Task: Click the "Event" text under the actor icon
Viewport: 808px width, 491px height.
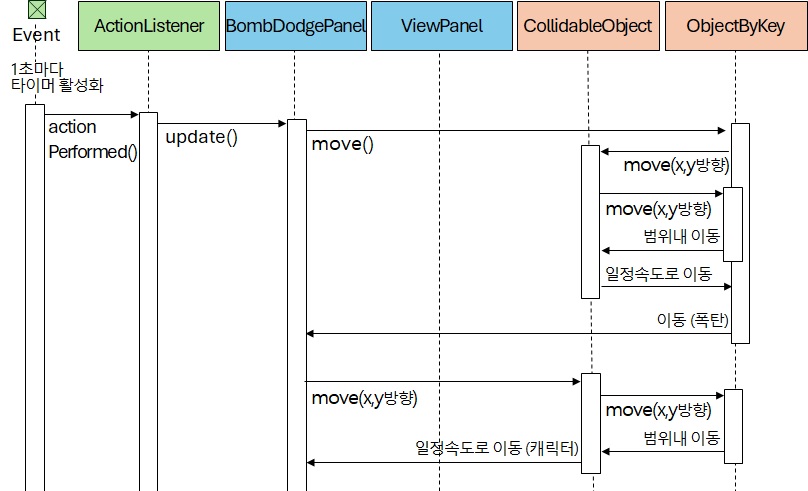Action: (36, 36)
